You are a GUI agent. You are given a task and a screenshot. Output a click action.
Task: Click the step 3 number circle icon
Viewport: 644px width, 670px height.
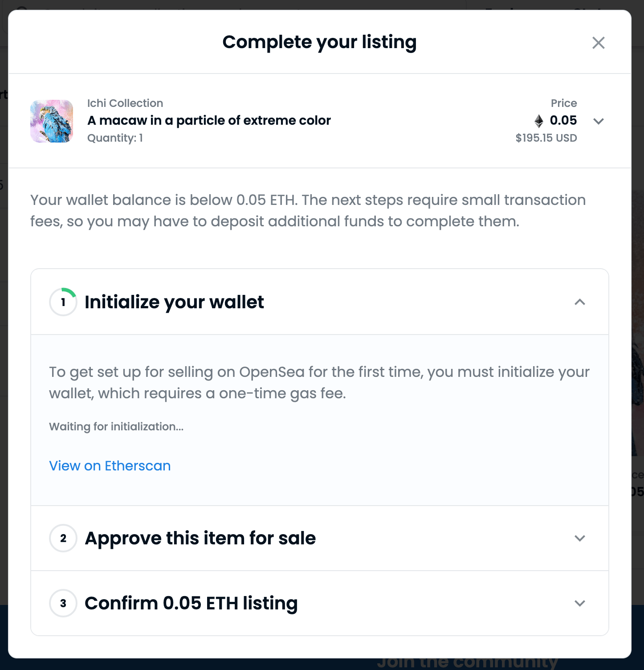[x=63, y=603]
